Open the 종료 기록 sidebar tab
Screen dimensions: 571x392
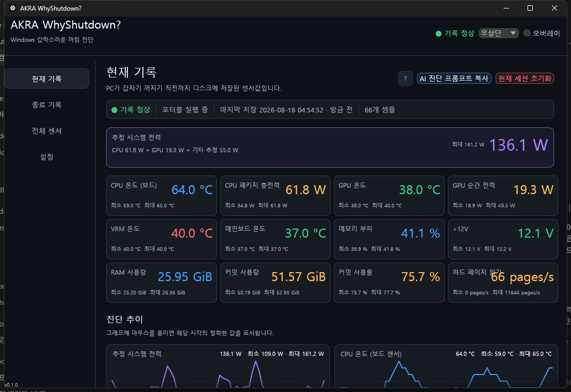pyautogui.click(x=47, y=105)
